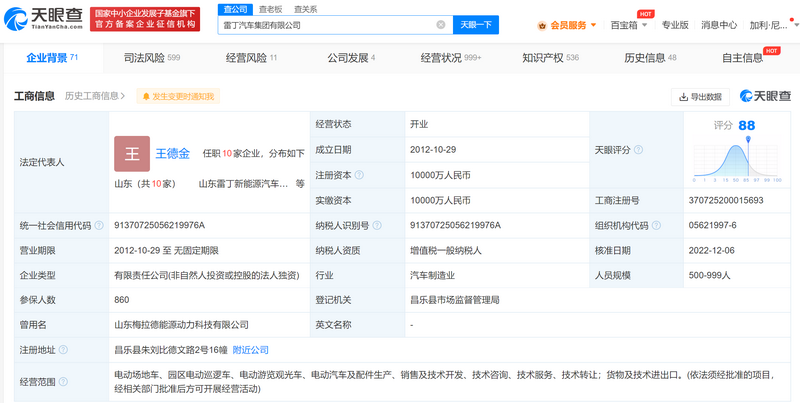
Task: Click the official agency red banner
Action: (x=145, y=19)
